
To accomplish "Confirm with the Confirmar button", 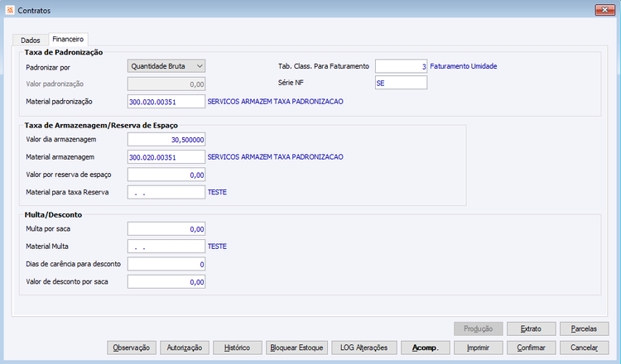I will [531, 347].
